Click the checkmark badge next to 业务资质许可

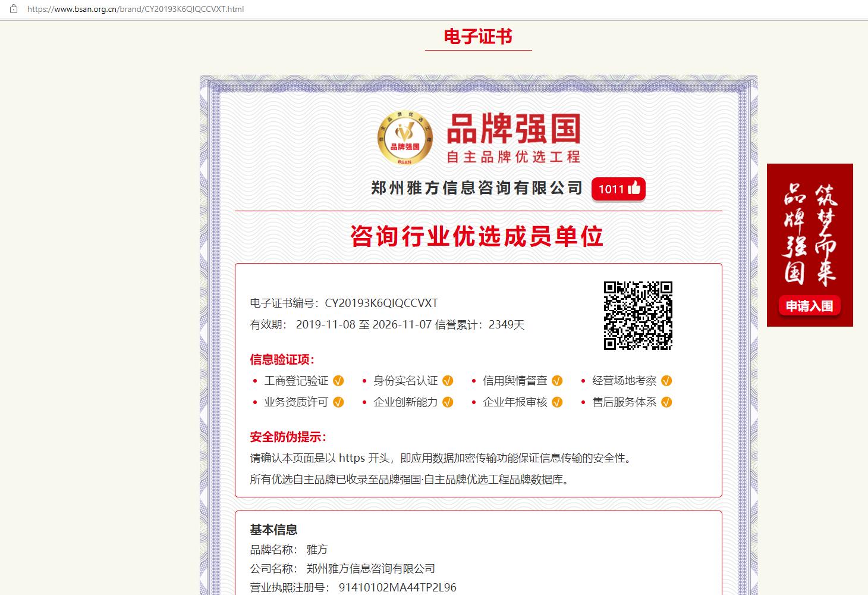pos(338,402)
